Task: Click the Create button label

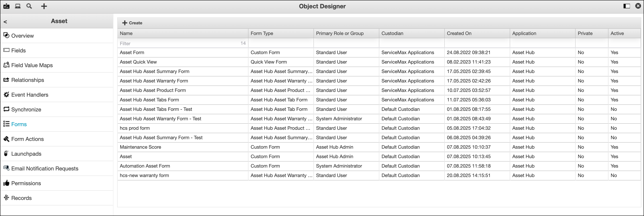Action: coord(136,23)
